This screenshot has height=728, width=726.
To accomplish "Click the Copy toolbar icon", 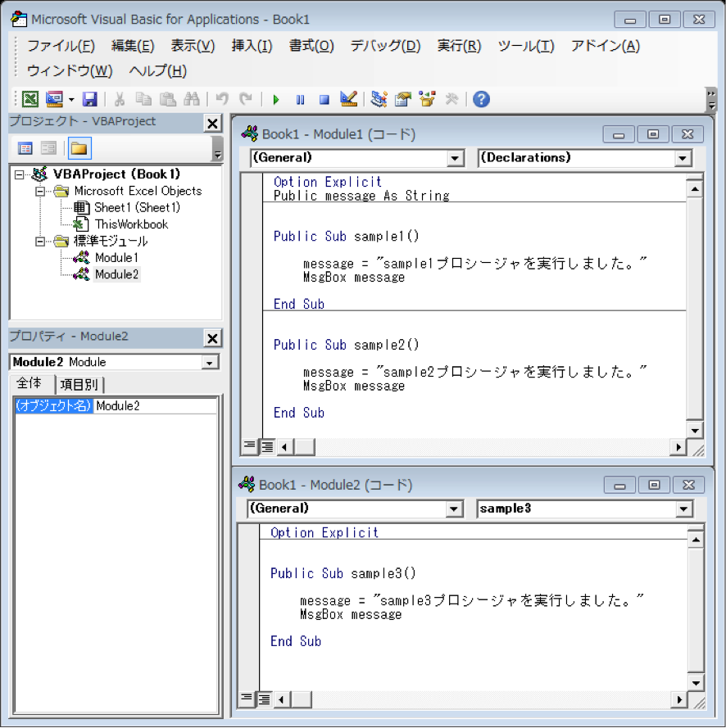I will click(x=143, y=99).
